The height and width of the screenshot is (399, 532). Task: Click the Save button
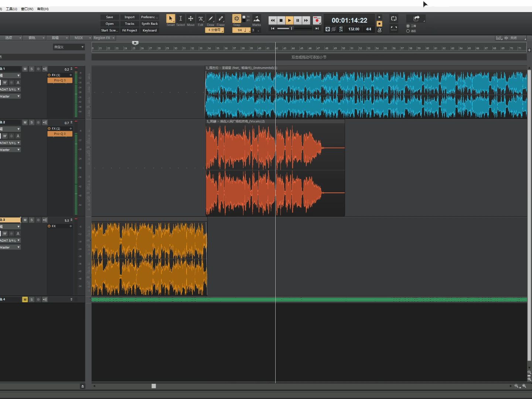[x=110, y=17]
